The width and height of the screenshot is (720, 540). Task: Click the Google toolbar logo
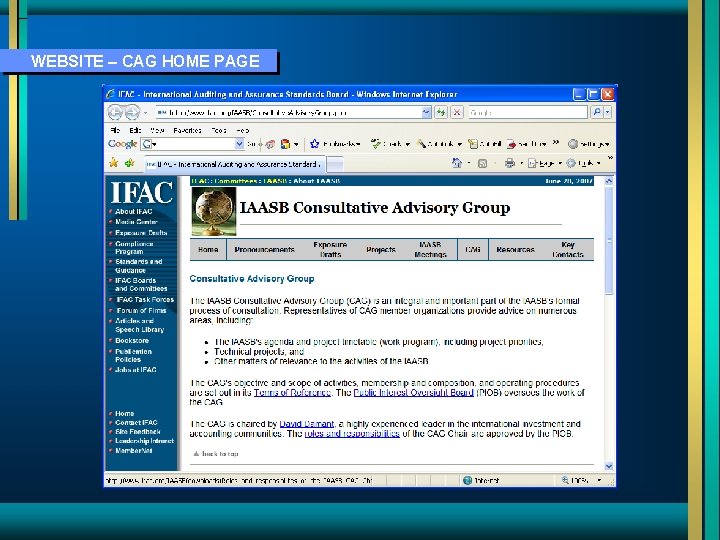coord(123,144)
